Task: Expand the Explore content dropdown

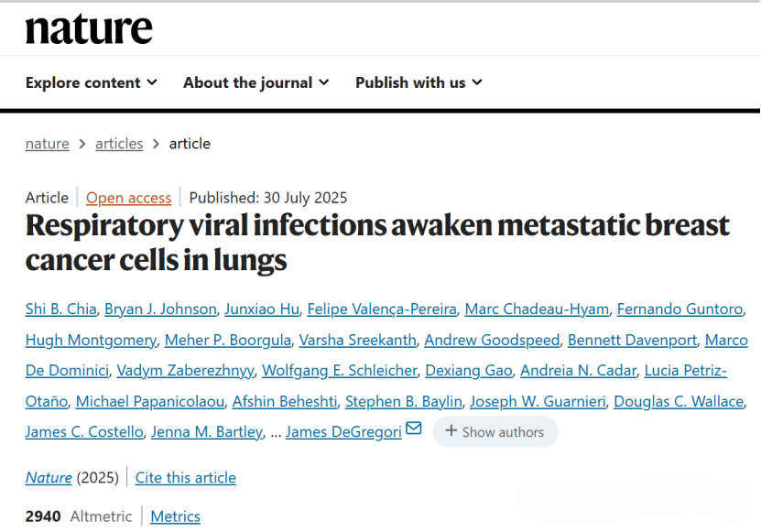Action: coord(92,82)
